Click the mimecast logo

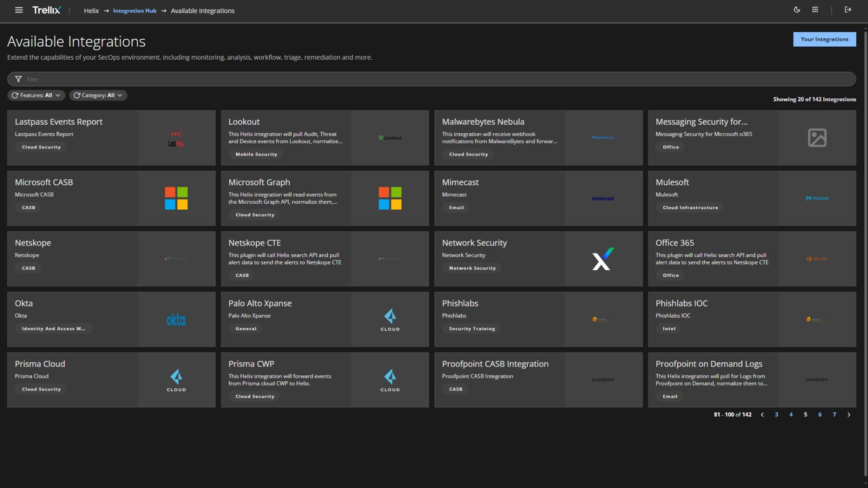point(603,198)
